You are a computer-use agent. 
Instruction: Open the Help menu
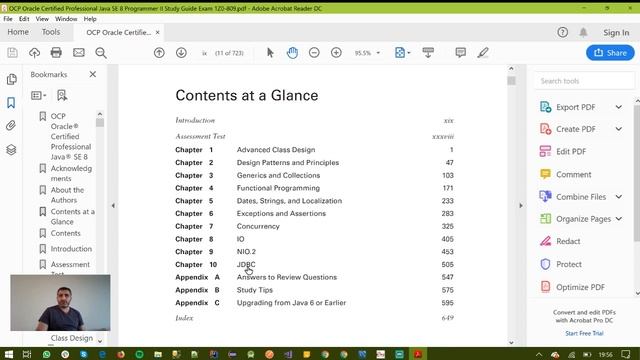tap(90, 19)
